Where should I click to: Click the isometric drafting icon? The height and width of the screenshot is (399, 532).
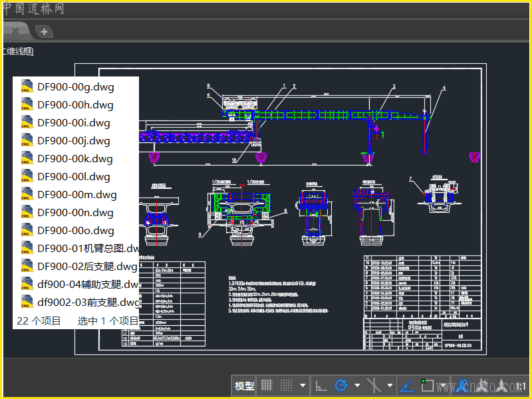[374, 385]
